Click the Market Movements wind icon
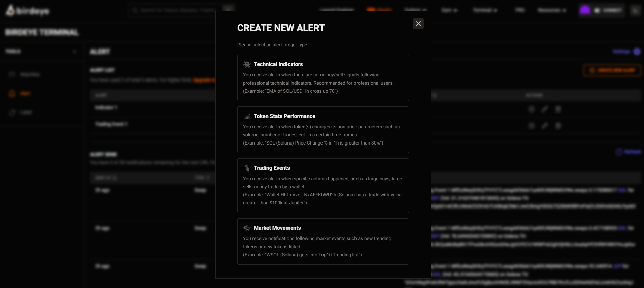The width and height of the screenshot is (644, 288). click(247, 228)
